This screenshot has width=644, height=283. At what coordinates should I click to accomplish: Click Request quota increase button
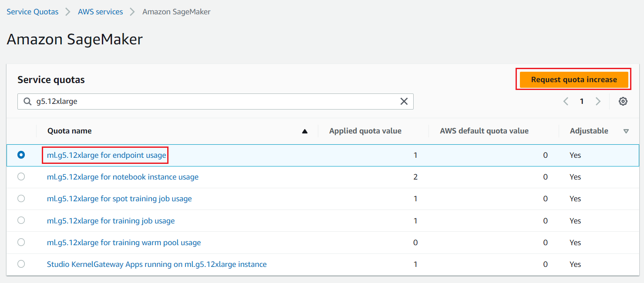[x=573, y=80]
